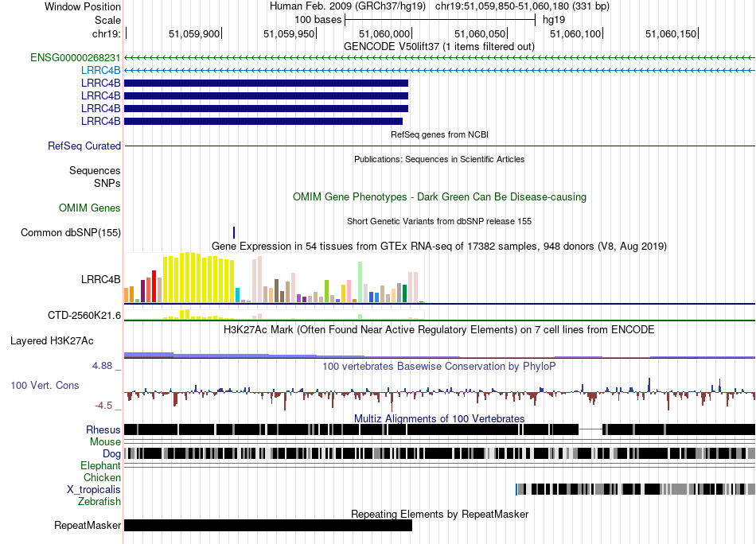Open the 100 vertebrates Basewise Conservation by PhyloP title
Viewport: 756px width, 544px height.
439,367
